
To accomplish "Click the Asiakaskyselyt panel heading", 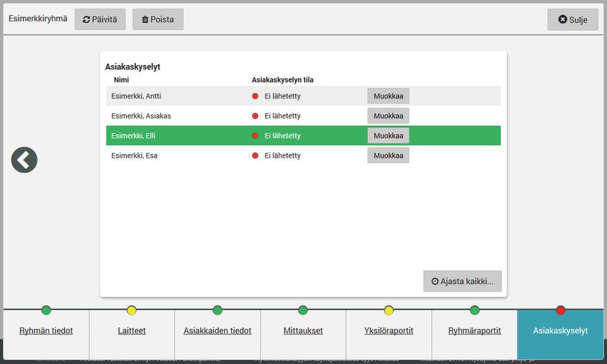I will (132, 66).
